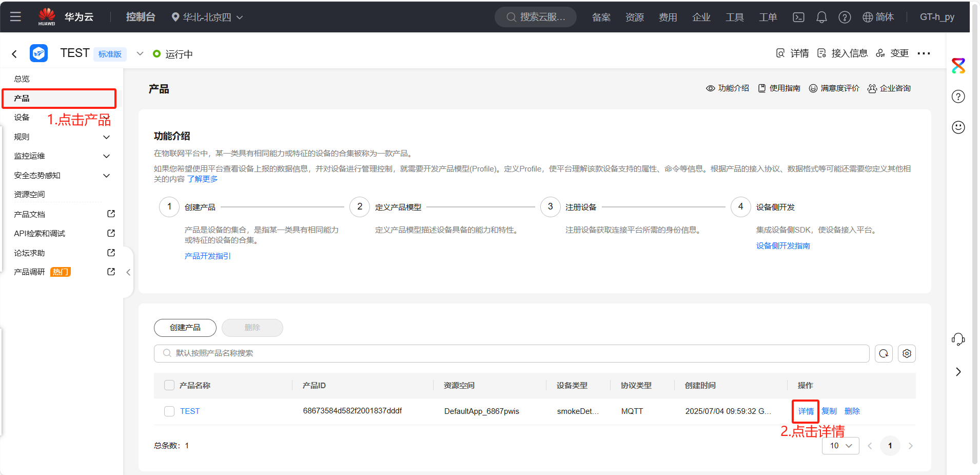The height and width of the screenshot is (475, 980).
Task: Open the hamburger main menu icon
Action: (x=15, y=16)
